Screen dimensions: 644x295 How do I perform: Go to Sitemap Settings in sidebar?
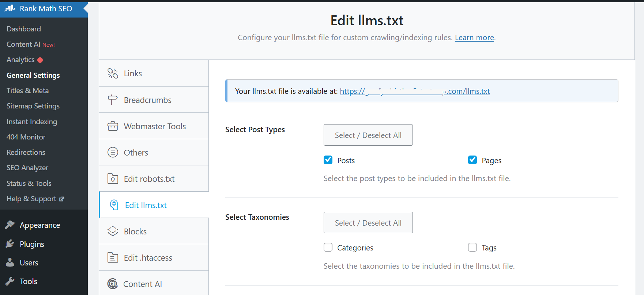pyautogui.click(x=33, y=106)
